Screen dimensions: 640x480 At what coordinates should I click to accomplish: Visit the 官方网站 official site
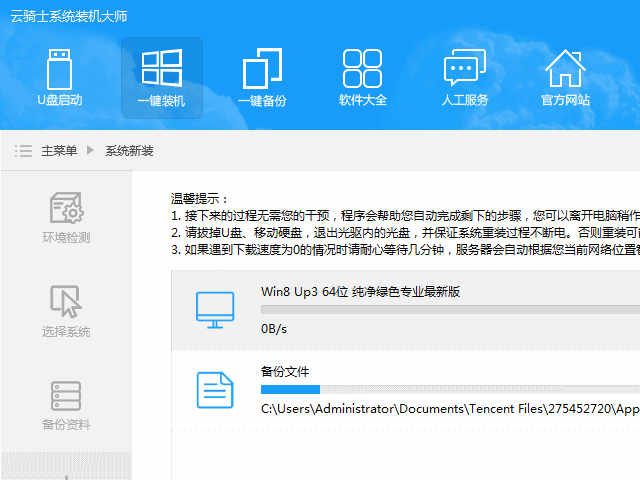coord(565,78)
